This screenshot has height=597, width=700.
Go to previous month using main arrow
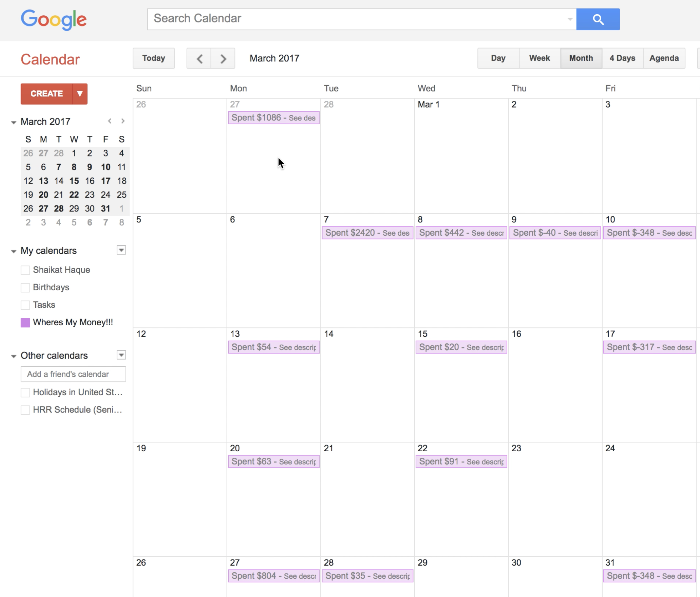(199, 59)
